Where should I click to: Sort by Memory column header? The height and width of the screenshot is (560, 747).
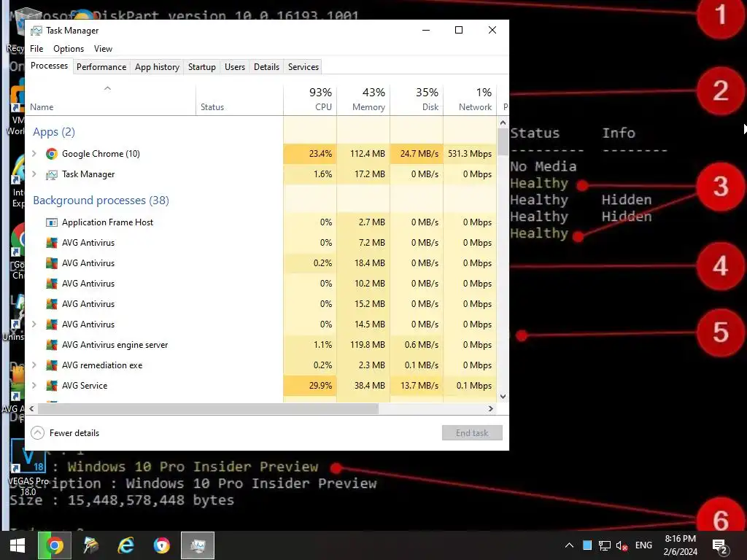(363, 100)
